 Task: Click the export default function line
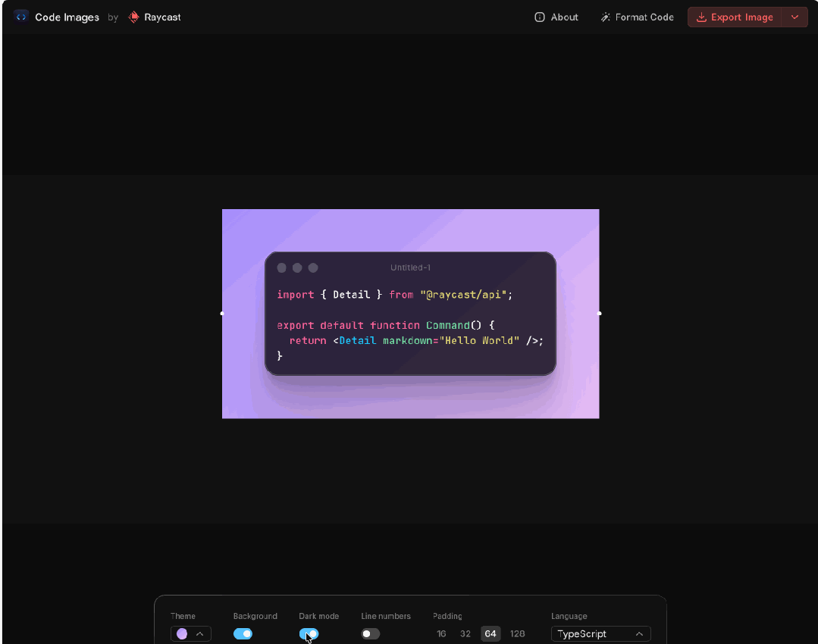click(x=386, y=325)
